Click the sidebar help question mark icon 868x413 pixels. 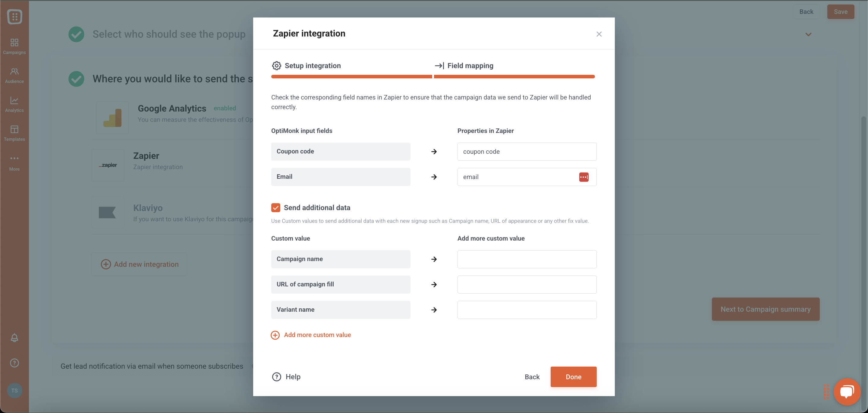[14, 363]
